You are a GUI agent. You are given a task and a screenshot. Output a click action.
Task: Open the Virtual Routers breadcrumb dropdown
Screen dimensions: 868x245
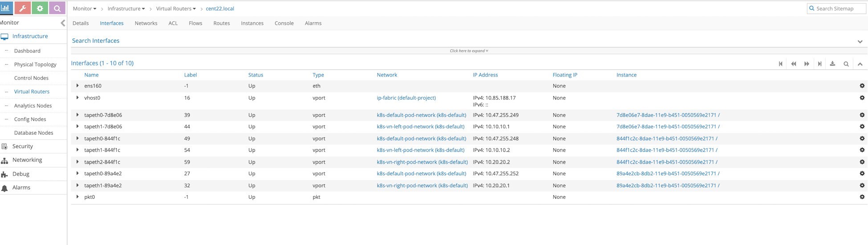pyautogui.click(x=176, y=8)
